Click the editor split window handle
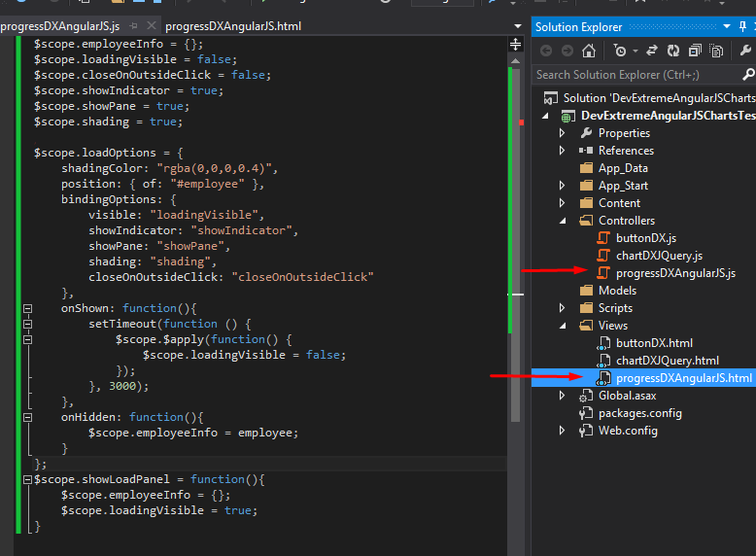The width and height of the screenshot is (756, 556). click(x=515, y=45)
